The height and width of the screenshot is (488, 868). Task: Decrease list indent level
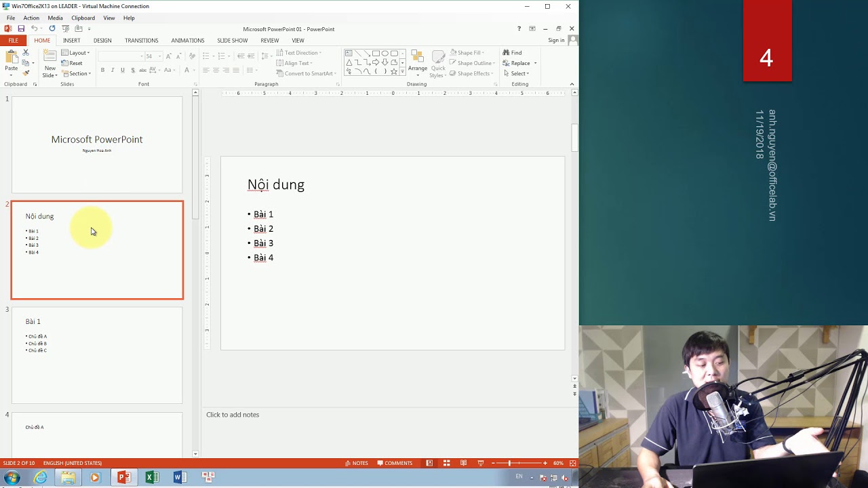(241, 56)
